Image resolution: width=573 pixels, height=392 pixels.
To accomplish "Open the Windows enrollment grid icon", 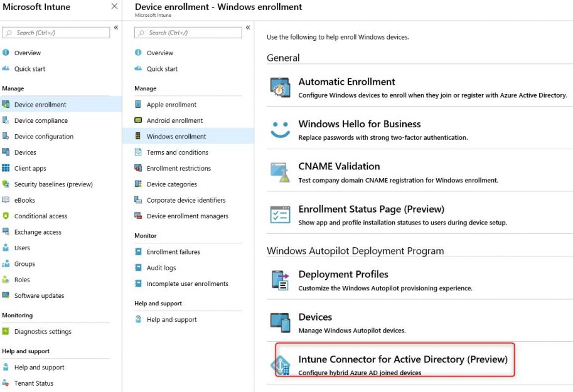I will point(137,136).
